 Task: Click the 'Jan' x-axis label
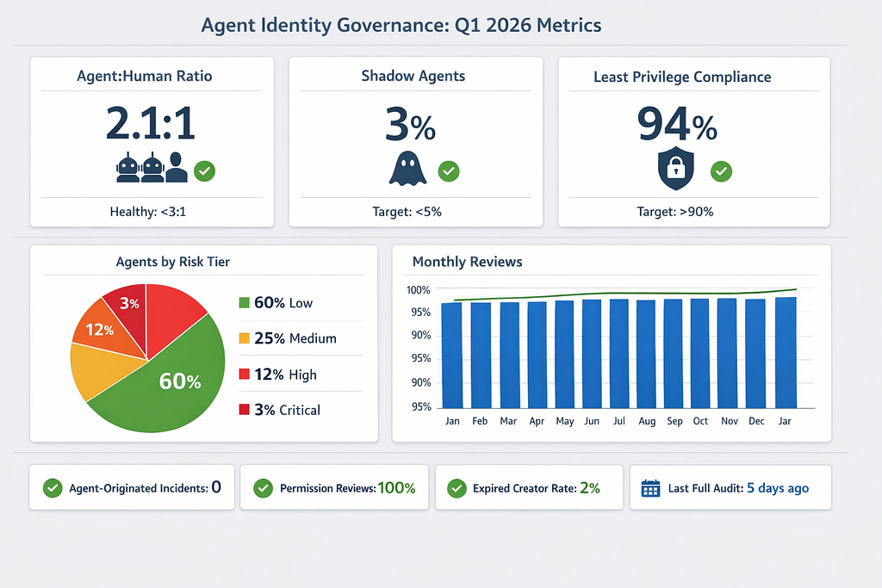pos(452,421)
